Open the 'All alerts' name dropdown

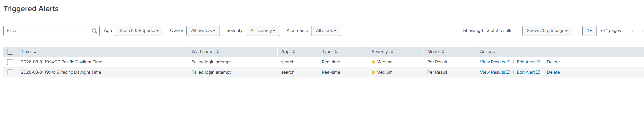click(x=326, y=31)
